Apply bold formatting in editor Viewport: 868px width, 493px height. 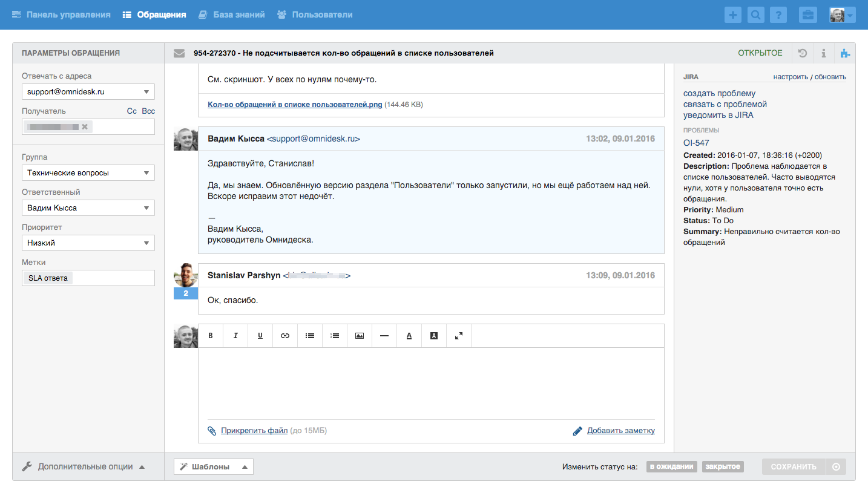(x=211, y=336)
